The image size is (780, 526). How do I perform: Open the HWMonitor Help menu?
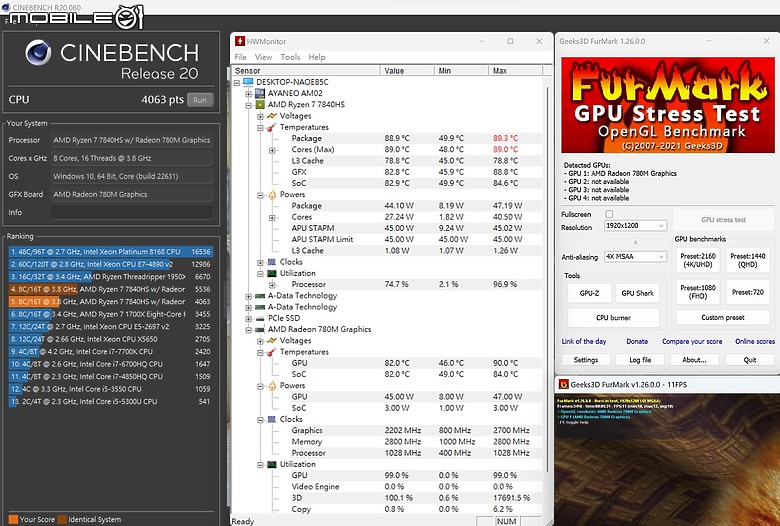(x=316, y=57)
